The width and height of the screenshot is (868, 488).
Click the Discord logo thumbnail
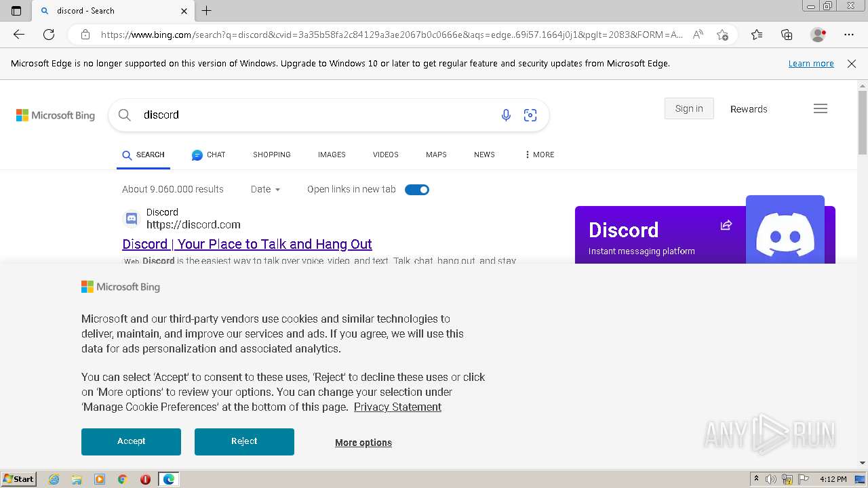[785, 230]
